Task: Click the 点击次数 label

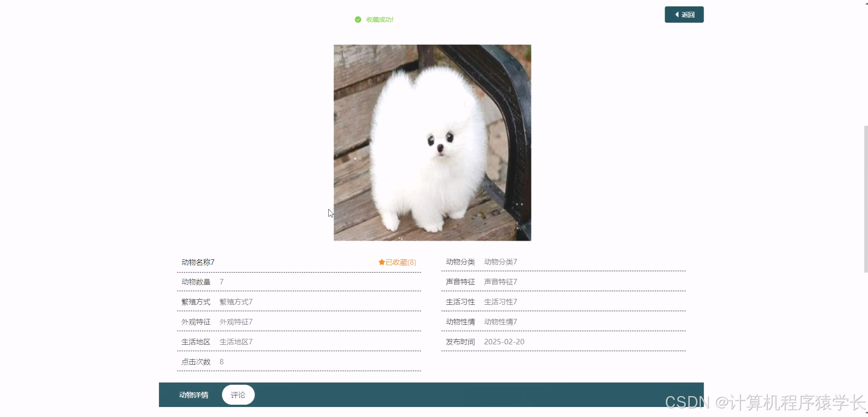Action: [196, 362]
